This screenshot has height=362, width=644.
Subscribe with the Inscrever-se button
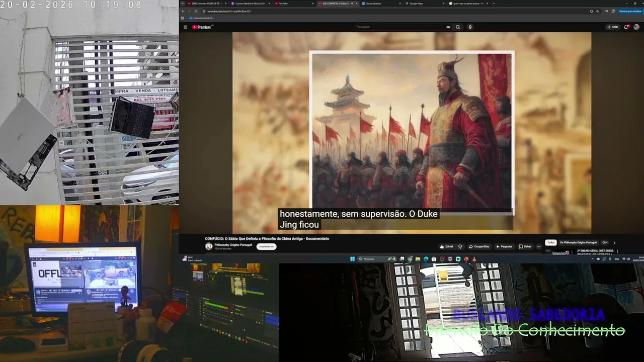(x=266, y=246)
